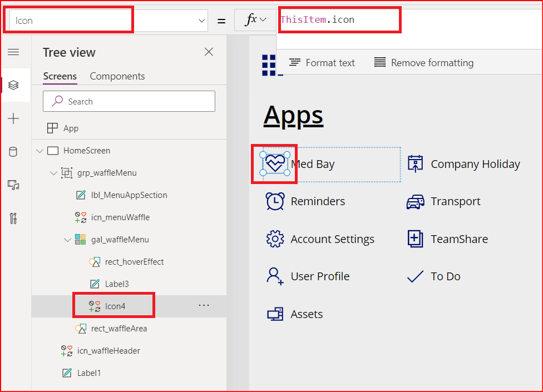Collapse the HomeScreen tree node
Viewport: 543px width, 392px height.
click(40, 151)
